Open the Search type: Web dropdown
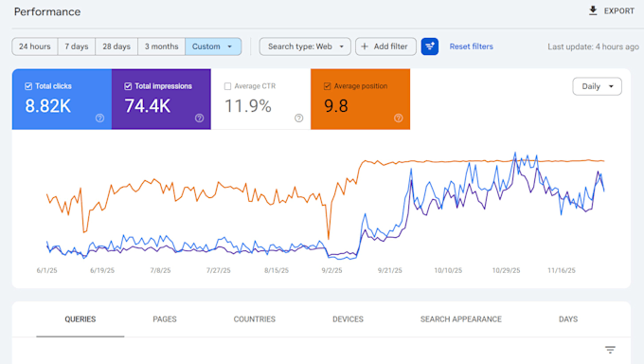Viewport: 644px width, 364px height. (x=305, y=46)
